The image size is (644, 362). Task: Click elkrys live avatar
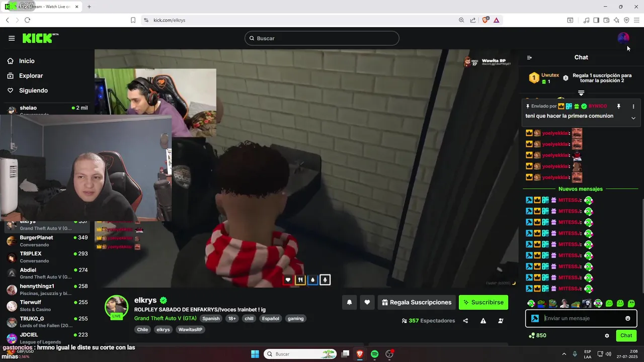tap(116, 307)
